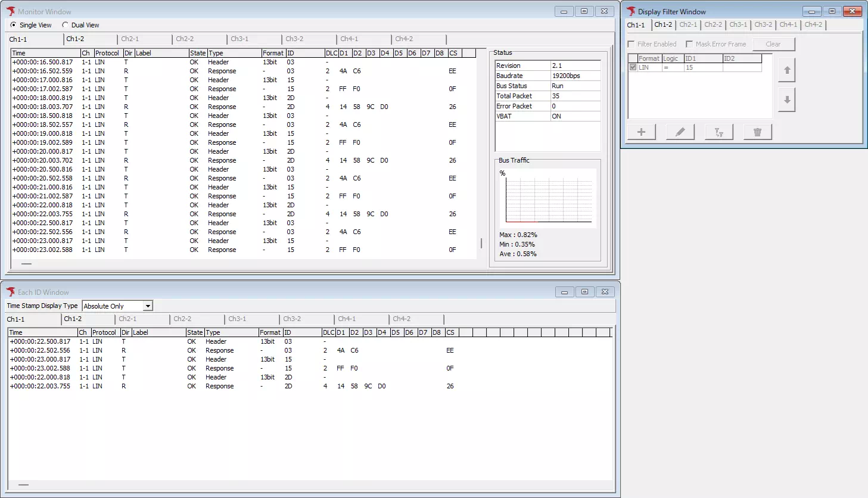Delete filter using the trash icon
868x498 pixels.
pyautogui.click(x=757, y=132)
